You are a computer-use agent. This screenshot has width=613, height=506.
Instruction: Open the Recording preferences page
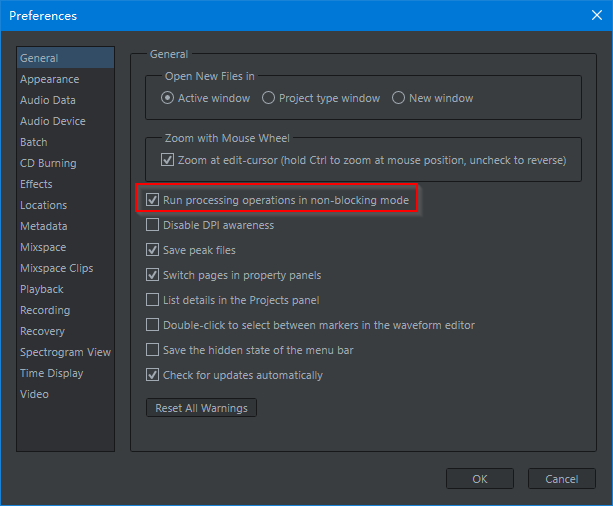pos(45,310)
